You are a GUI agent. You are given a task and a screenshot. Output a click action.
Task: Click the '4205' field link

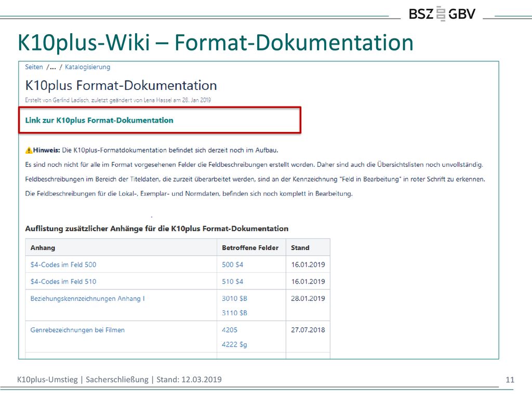tap(230, 330)
